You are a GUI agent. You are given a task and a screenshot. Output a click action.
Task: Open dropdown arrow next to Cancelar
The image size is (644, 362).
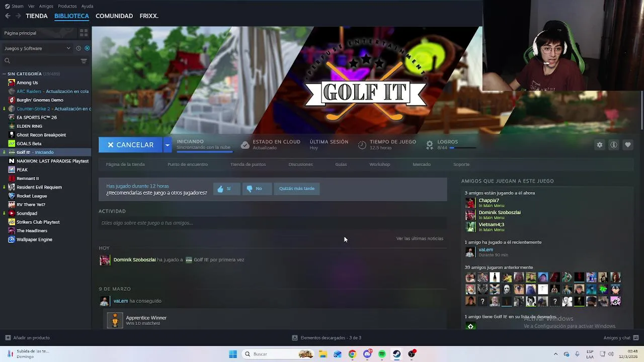point(167,145)
